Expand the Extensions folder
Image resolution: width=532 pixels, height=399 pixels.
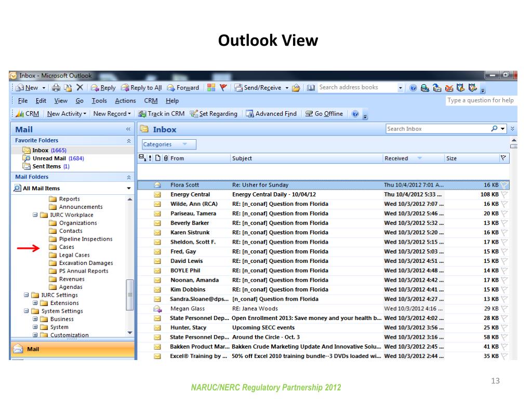pos(35,303)
